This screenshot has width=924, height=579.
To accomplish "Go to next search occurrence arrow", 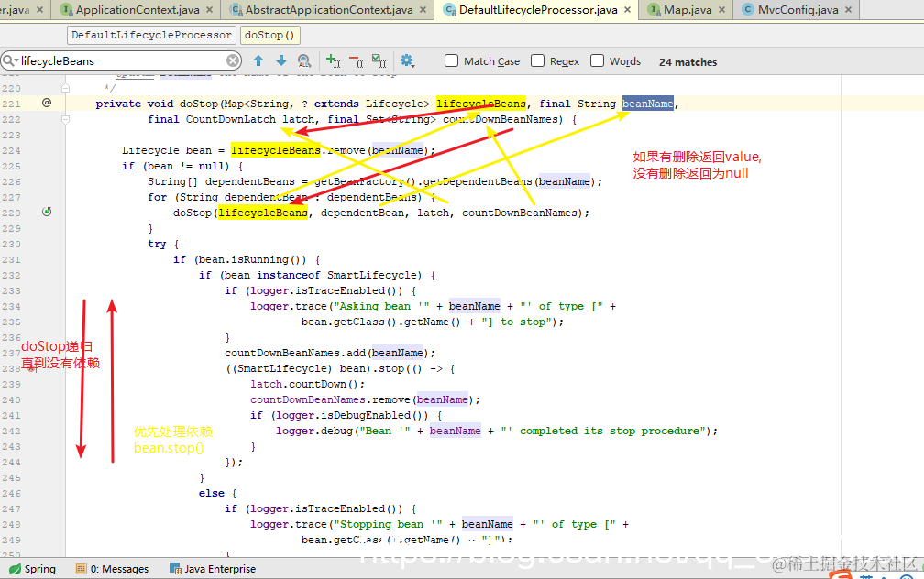I will [281, 60].
